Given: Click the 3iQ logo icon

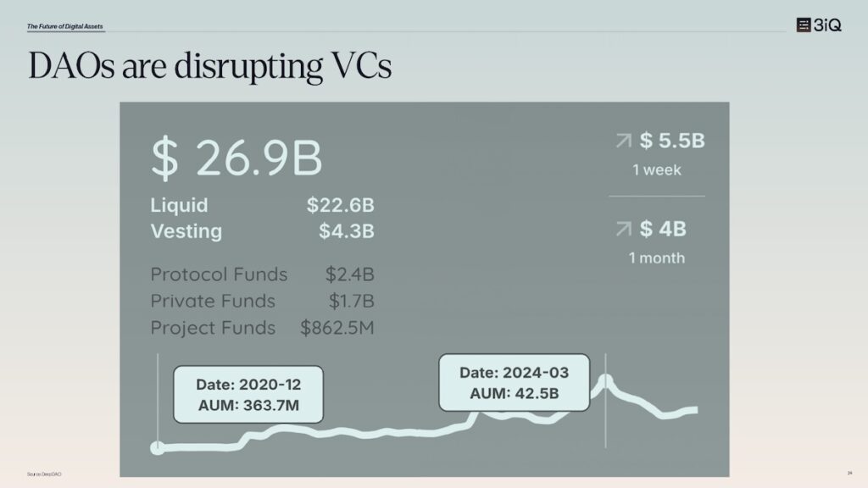Looking at the screenshot, I should tap(804, 25).
